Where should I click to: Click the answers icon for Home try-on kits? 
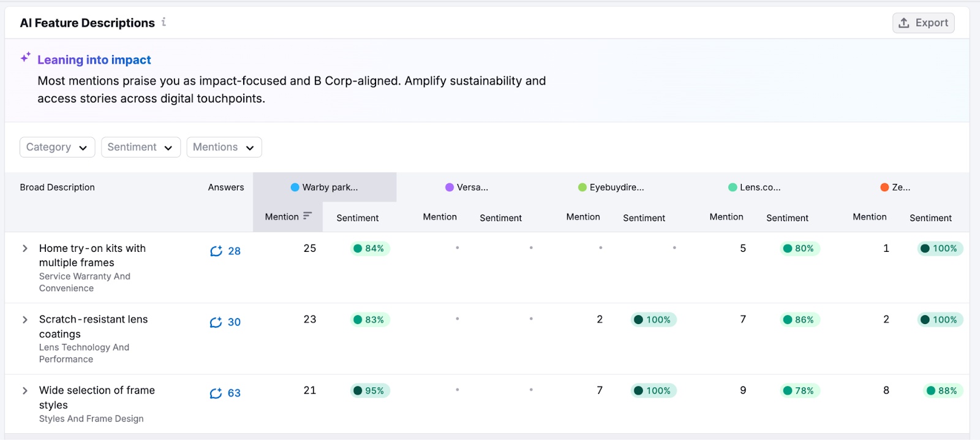(x=216, y=251)
